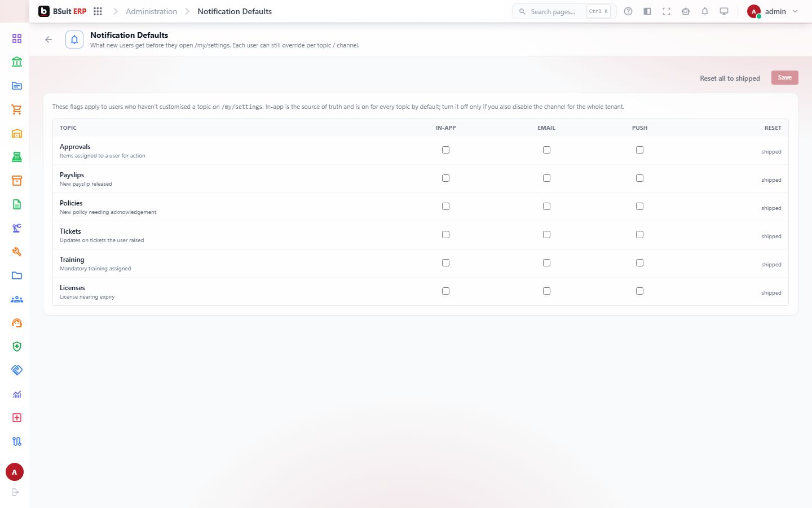Image resolution: width=812 pixels, height=508 pixels.
Task: Open the red medical cross icon
Action: [x=17, y=418]
